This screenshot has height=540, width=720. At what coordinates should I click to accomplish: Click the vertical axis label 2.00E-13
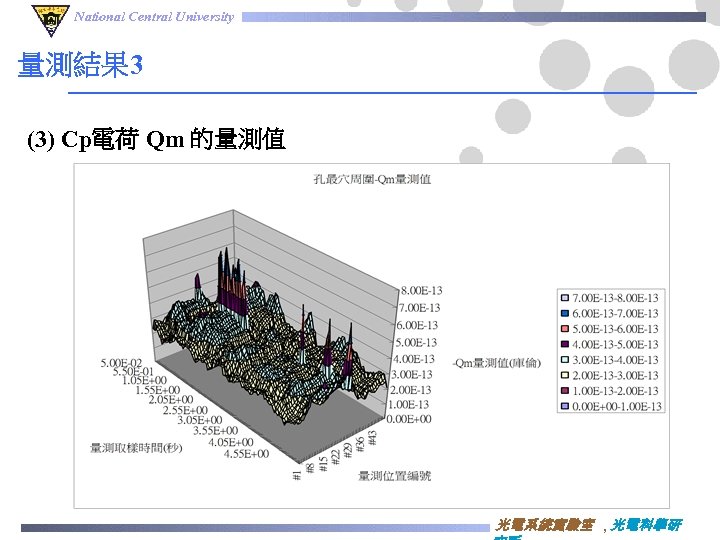(x=411, y=390)
